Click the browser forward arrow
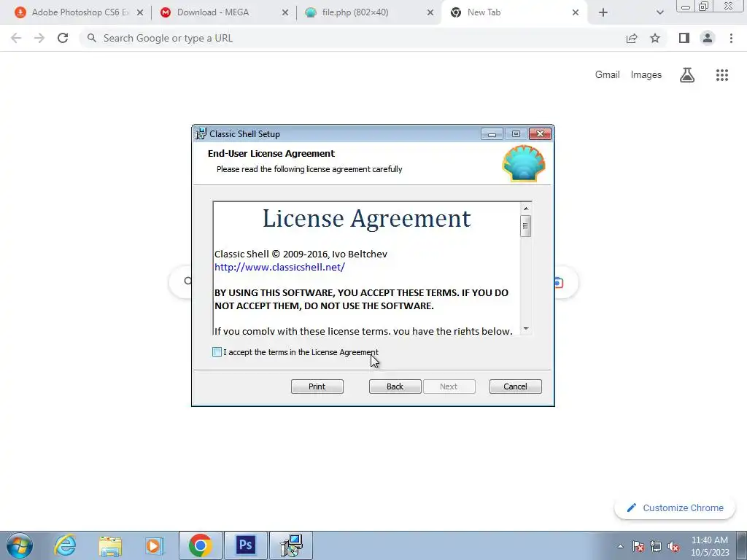Image resolution: width=747 pixels, height=560 pixels. (39, 38)
